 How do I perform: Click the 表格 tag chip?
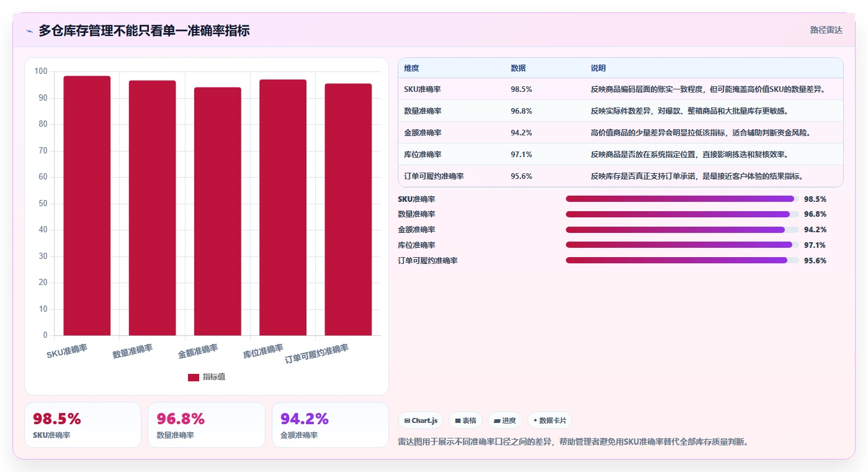click(x=465, y=420)
